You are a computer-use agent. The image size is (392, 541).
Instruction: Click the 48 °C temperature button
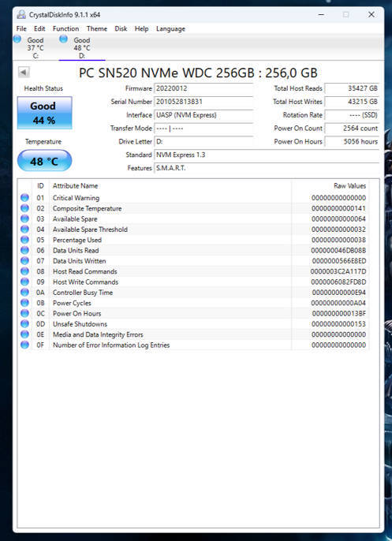click(x=44, y=161)
